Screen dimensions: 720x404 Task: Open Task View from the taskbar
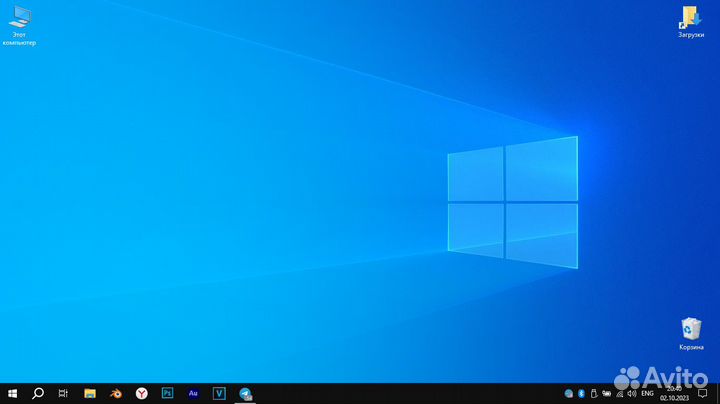63,393
